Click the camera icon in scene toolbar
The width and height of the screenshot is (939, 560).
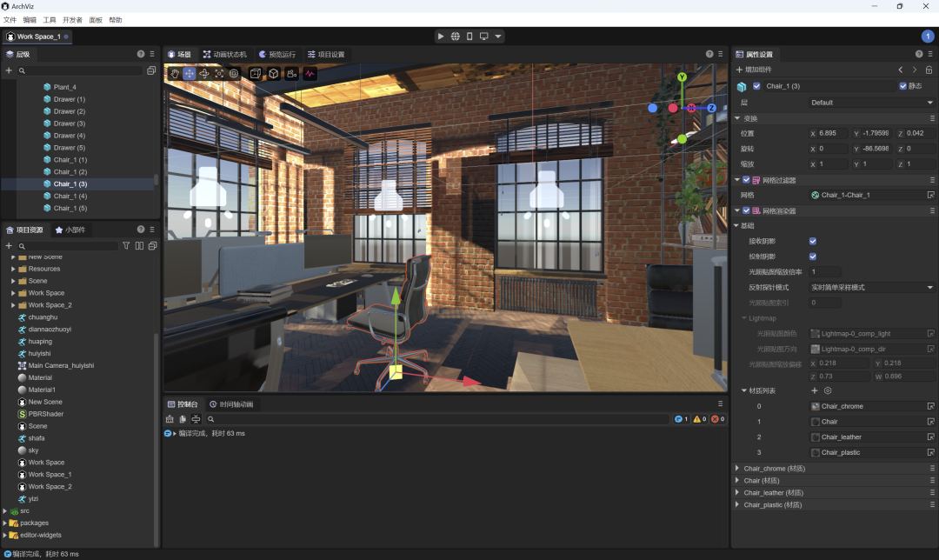291,74
